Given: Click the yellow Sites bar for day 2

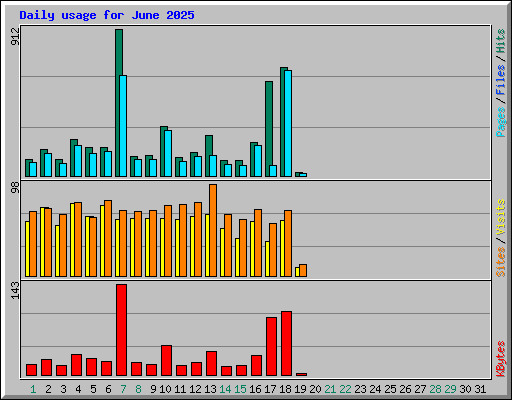Looking at the screenshot, I should click(42, 242).
